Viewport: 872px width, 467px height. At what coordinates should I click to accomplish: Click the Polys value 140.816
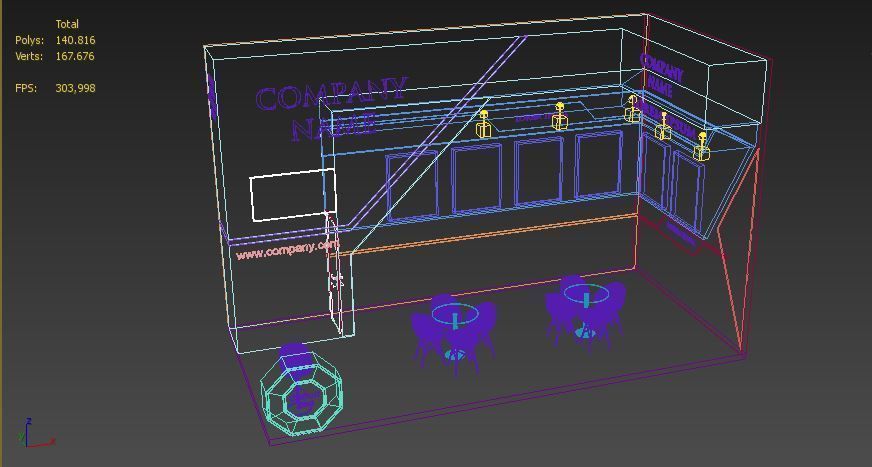pyautogui.click(x=75, y=40)
